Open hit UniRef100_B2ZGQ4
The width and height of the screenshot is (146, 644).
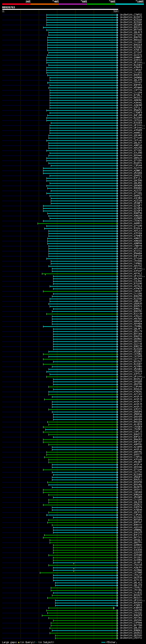click(131, 20)
